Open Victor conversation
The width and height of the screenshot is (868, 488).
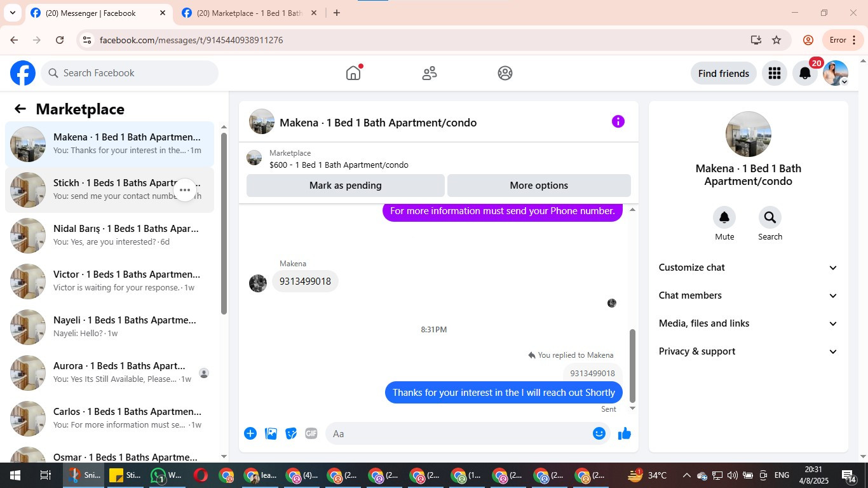click(109, 281)
